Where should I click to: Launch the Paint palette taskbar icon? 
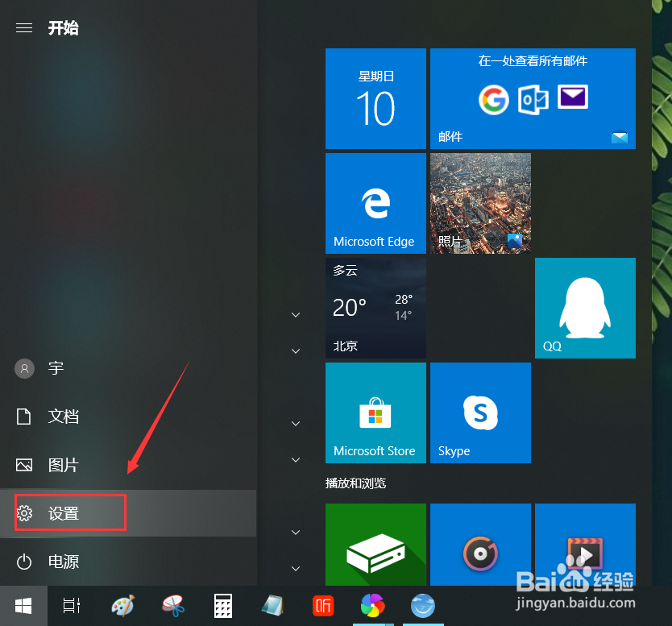pos(123,606)
